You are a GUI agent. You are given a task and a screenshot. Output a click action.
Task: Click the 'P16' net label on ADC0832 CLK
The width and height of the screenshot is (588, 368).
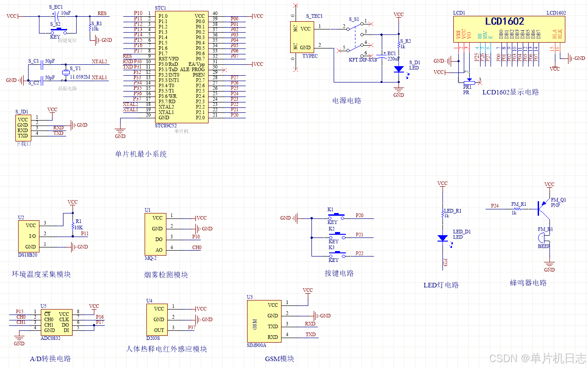tap(100, 317)
